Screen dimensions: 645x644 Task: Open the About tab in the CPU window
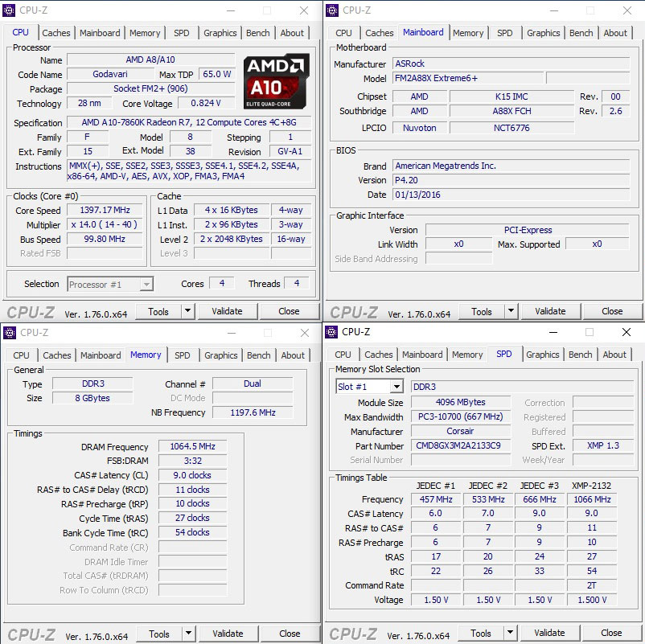click(x=292, y=33)
